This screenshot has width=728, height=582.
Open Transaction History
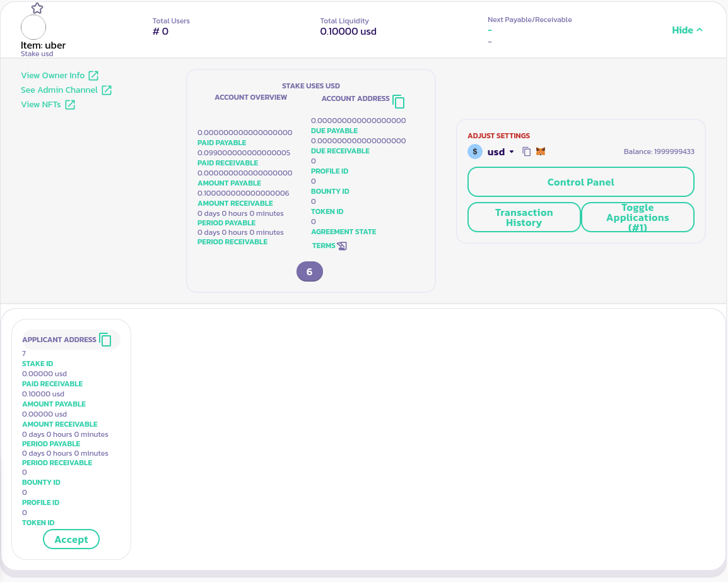click(x=524, y=217)
